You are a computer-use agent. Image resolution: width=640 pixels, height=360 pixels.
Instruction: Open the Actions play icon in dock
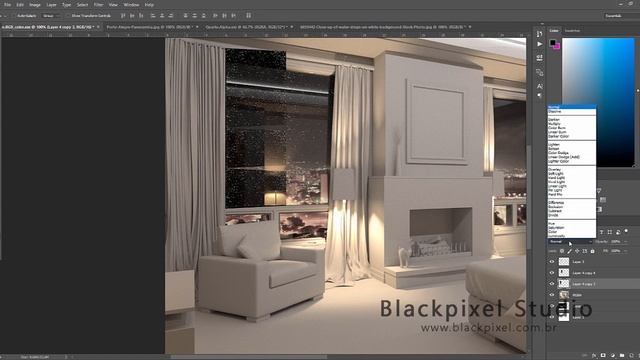click(x=540, y=44)
